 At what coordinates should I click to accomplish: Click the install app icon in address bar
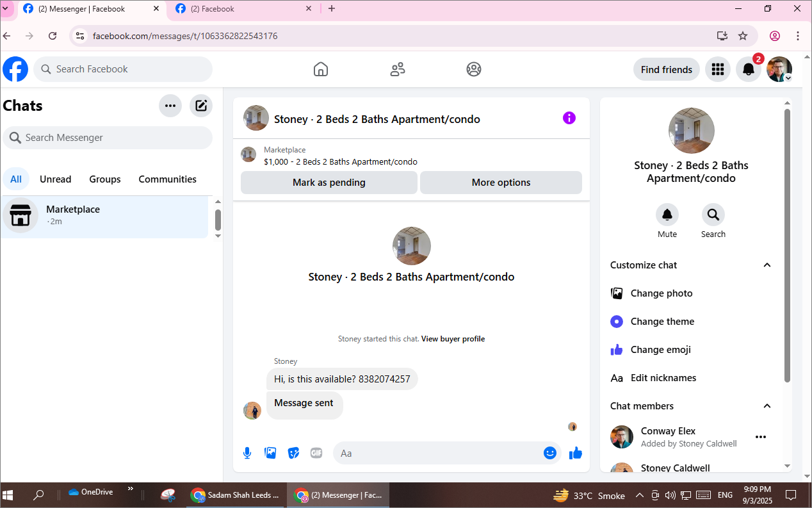coord(722,36)
